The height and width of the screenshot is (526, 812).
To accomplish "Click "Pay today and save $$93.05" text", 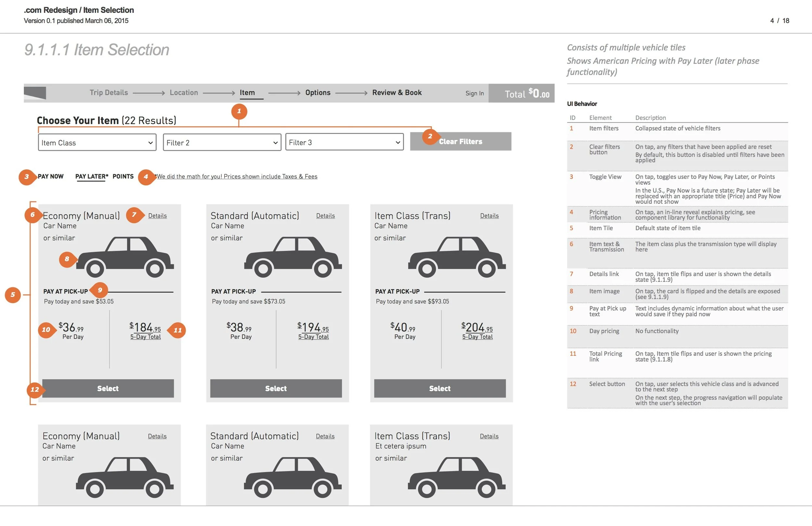I will 412,301.
